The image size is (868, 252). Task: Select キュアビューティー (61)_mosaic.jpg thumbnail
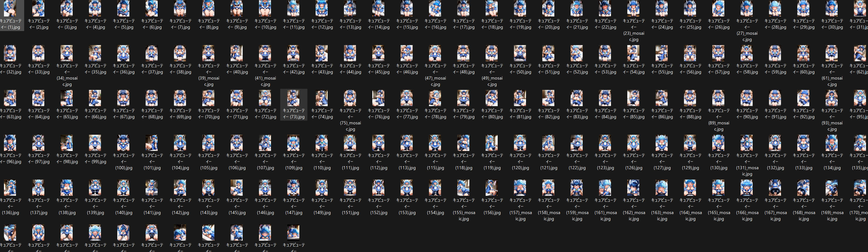831,53
